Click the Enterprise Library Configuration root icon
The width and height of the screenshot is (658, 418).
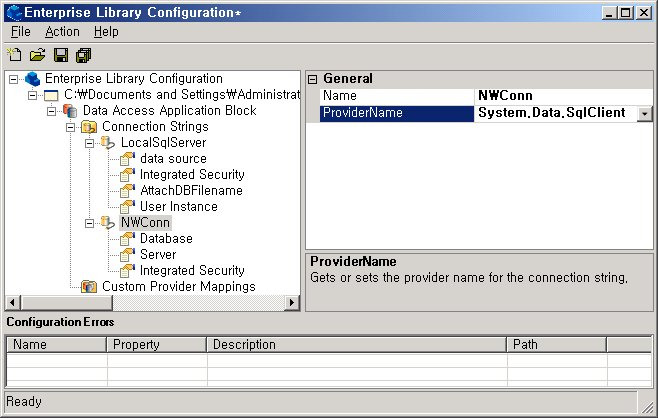pyautogui.click(x=32, y=78)
